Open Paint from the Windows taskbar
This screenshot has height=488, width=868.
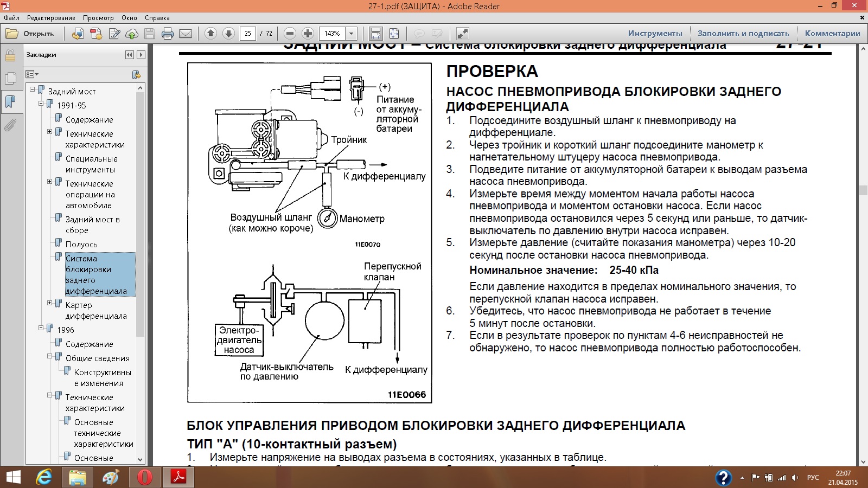[110, 477]
